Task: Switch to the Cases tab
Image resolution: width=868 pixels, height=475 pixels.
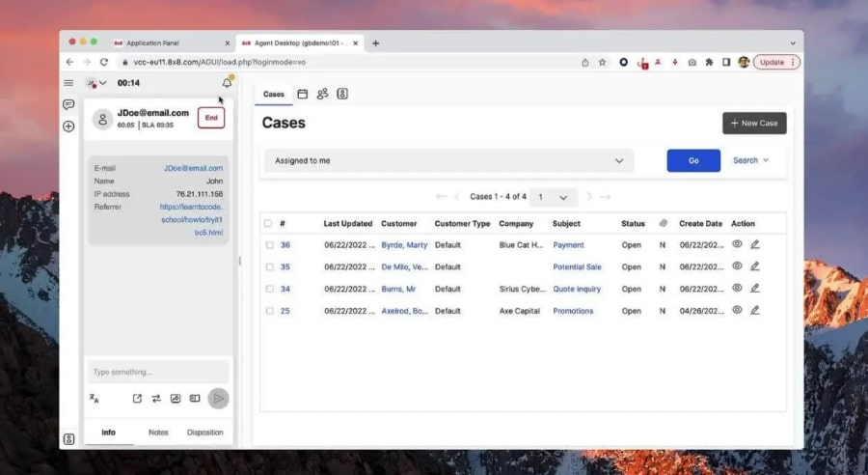Action: (x=274, y=95)
